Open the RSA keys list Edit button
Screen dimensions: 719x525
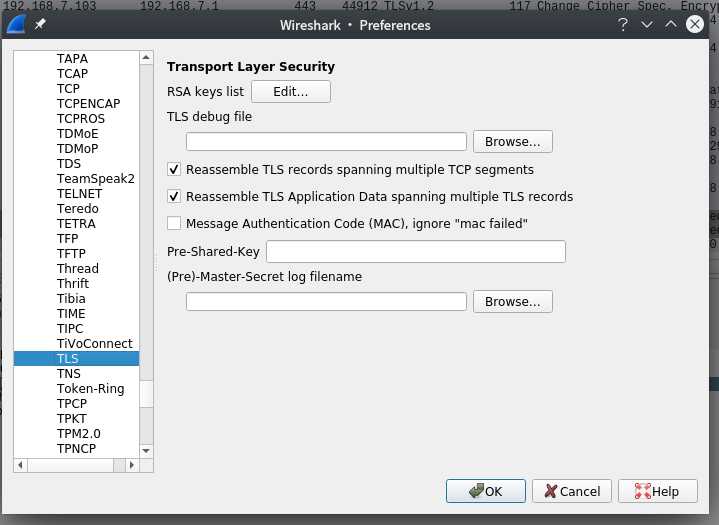[x=291, y=92]
